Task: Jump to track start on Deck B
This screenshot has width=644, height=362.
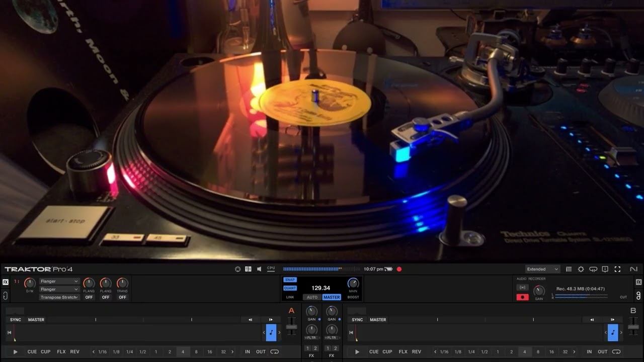Action: (351, 332)
